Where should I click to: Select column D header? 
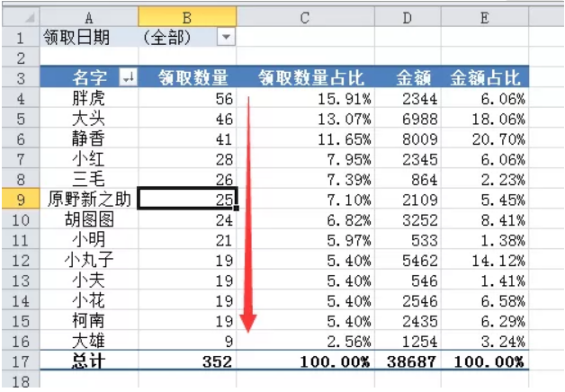408,17
